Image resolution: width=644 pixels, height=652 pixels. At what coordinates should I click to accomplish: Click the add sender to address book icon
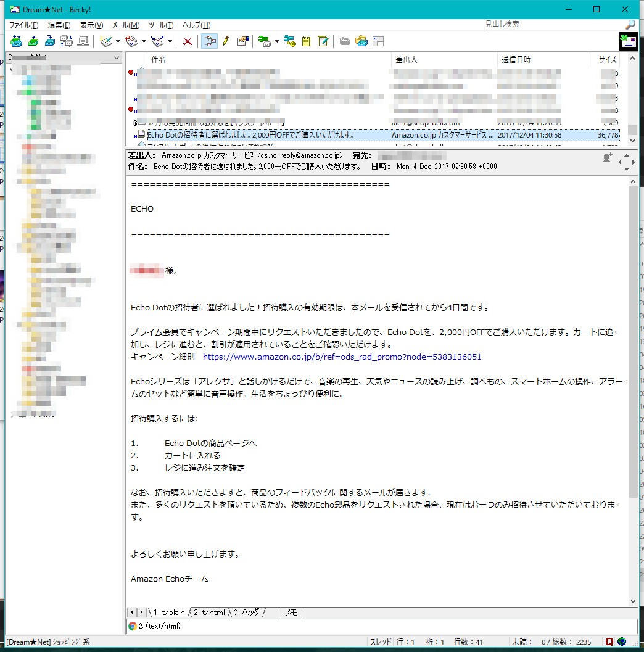coord(608,157)
